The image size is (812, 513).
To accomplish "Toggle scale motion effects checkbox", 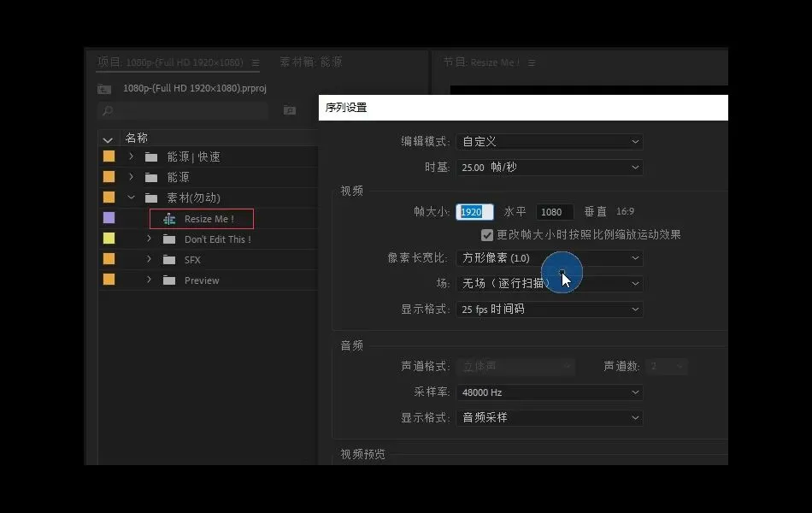I will 487,235.
